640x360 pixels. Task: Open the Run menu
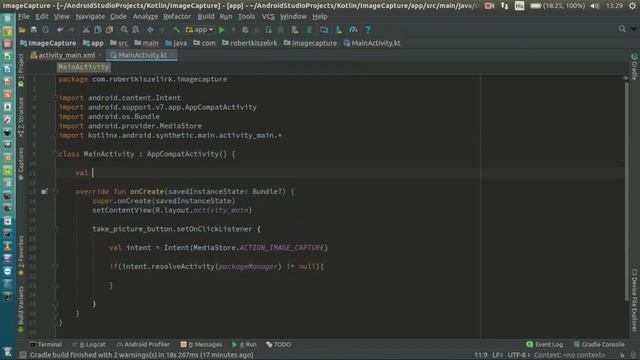pos(226,16)
